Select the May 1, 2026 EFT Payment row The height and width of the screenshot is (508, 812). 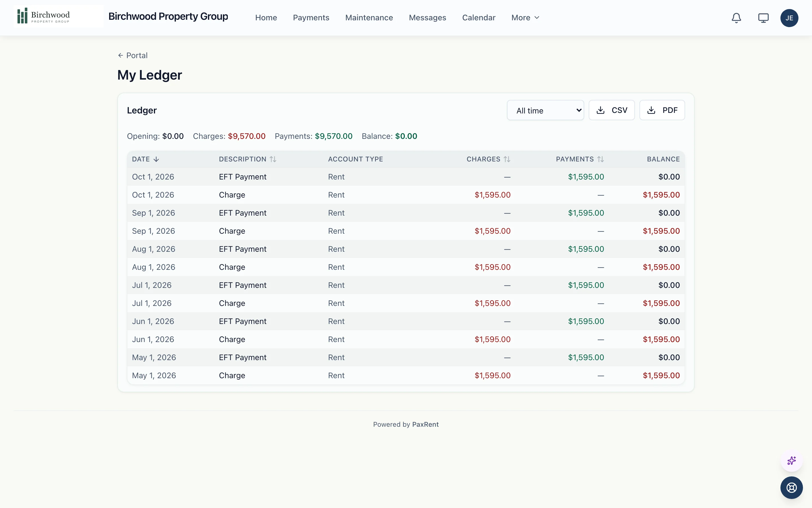point(406,358)
